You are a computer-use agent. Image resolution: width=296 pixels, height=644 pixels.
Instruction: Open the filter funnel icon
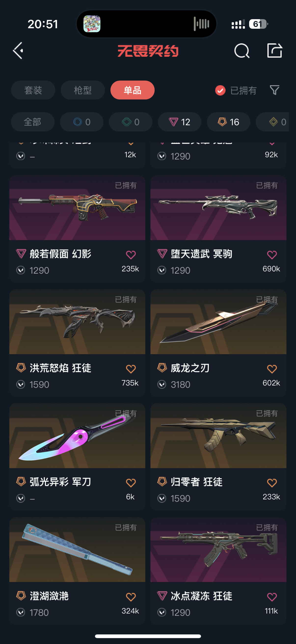click(x=274, y=90)
